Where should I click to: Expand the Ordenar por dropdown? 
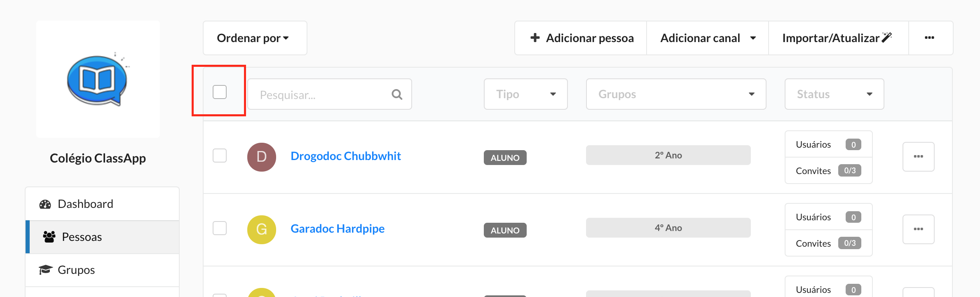click(255, 38)
